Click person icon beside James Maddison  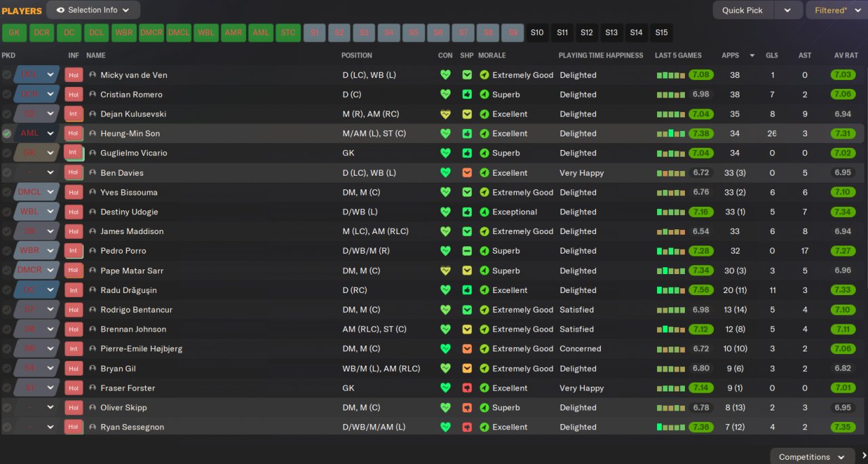pyautogui.click(x=93, y=231)
